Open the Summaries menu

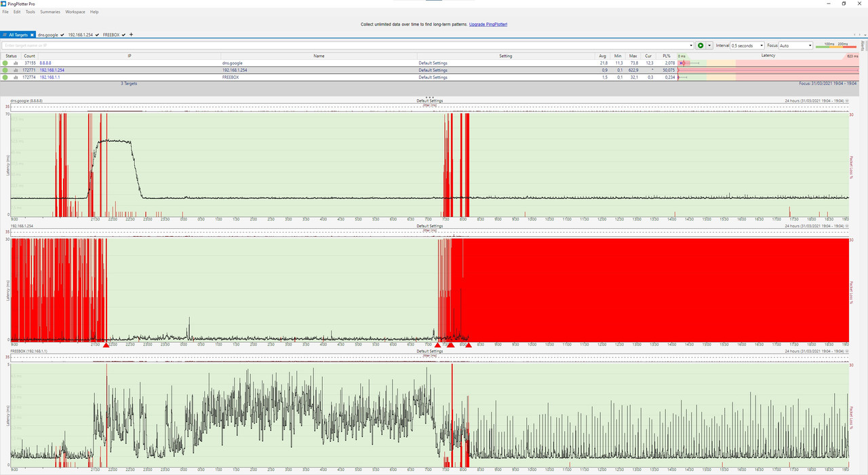(50, 12)
